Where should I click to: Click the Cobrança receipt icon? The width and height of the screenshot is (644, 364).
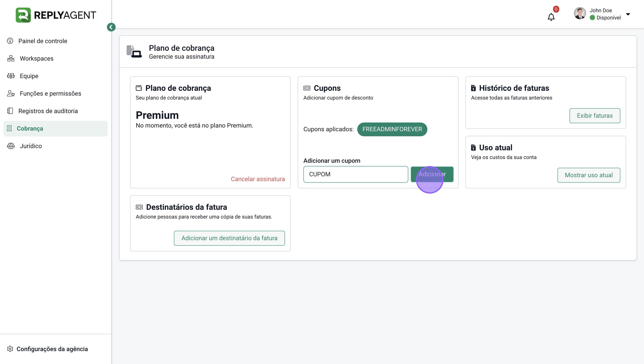click(9, 128)
